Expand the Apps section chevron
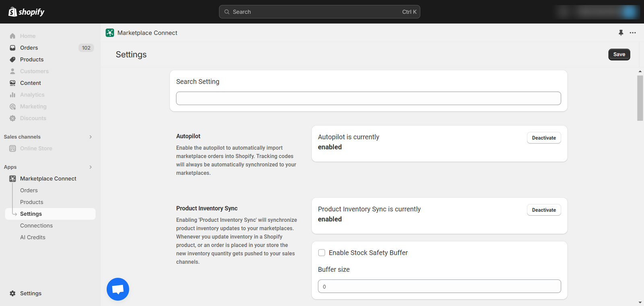Viewport: 644px width, 306px height. [91, 167]
